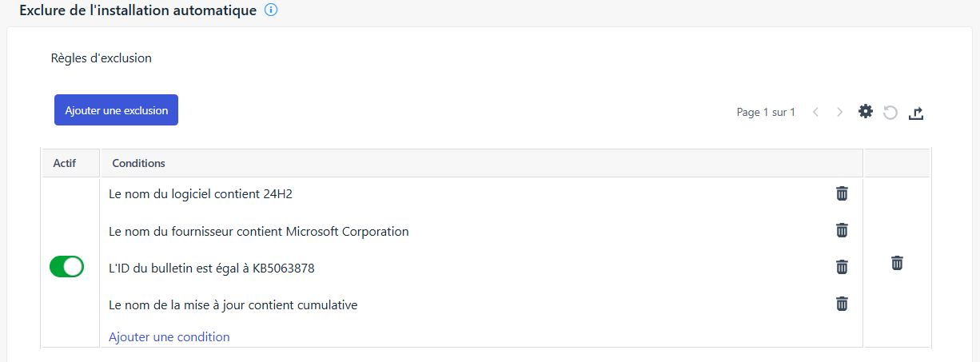This screenshot has height=362, width=980.
Task: Delete the entire exclusion rule
Action: [x=897, y=263]
